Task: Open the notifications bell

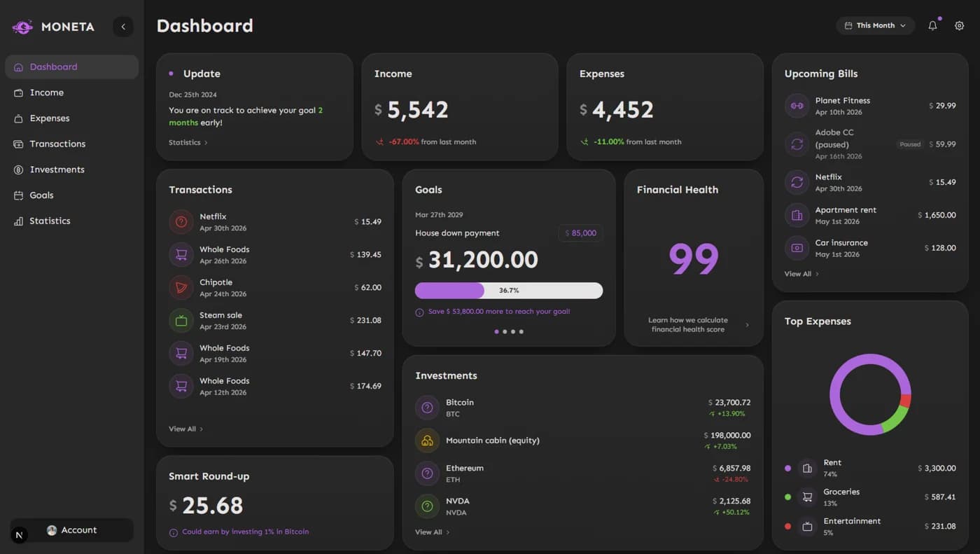Action: click(932, 25)
